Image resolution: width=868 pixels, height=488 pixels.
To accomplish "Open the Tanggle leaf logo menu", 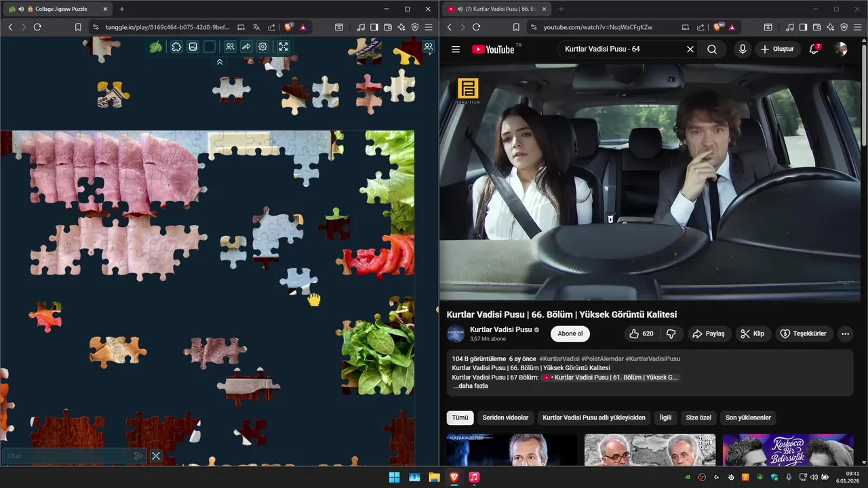I will click(156, 47).
